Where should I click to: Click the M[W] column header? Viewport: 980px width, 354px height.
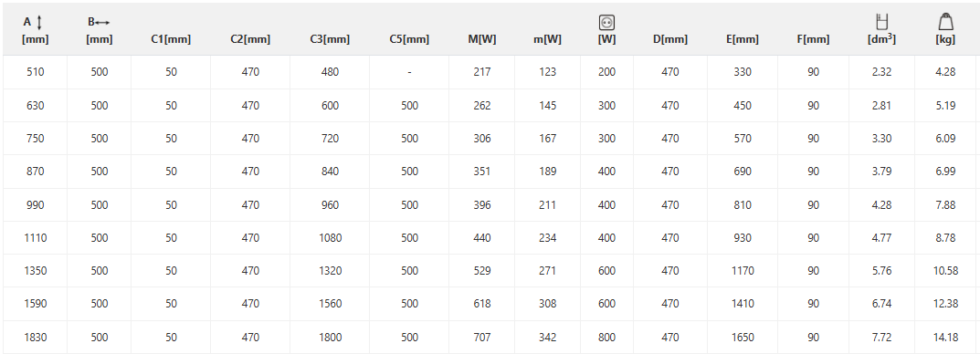pyautogui.click(x=482, y=39)
